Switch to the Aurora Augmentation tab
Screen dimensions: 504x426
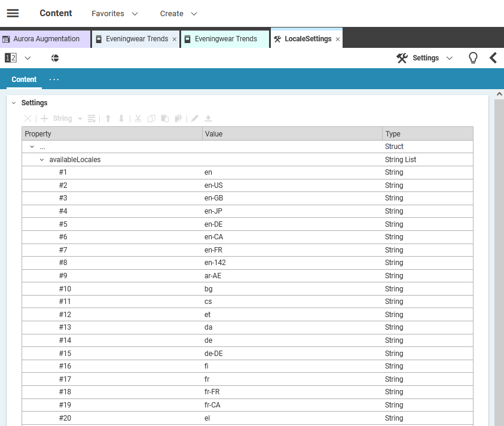(x=45, y=39)
